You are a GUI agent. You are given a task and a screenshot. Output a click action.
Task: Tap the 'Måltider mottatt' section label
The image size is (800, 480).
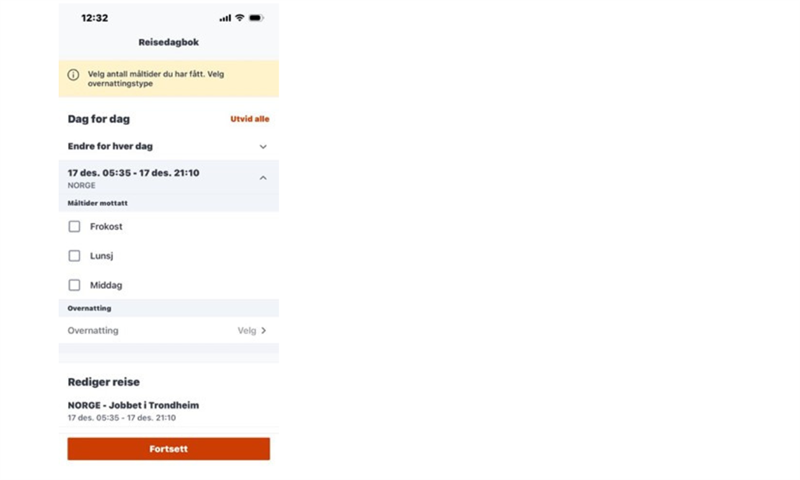pyautogui.click(x=98, y=203)
